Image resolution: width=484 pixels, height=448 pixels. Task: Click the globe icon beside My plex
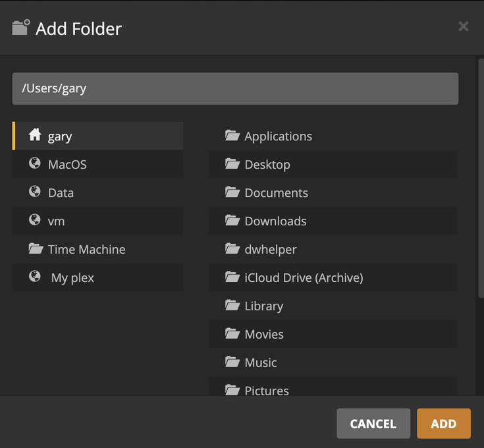(35, 277)
